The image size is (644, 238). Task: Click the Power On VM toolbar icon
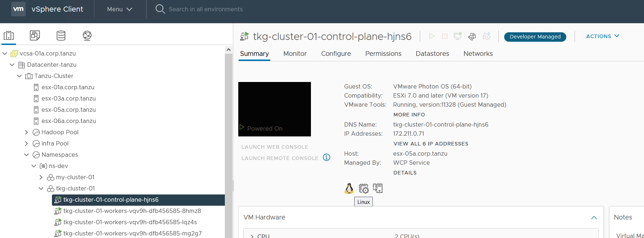432,36
